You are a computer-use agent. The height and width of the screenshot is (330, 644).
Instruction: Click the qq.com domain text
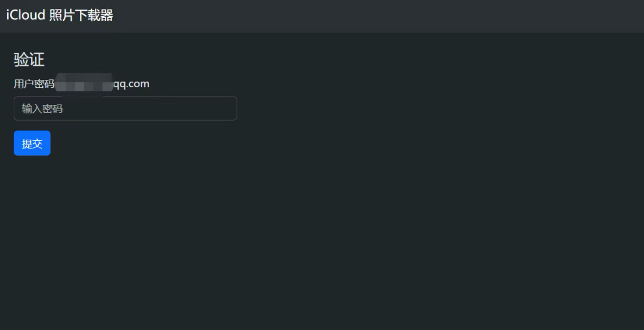point(131,84)
